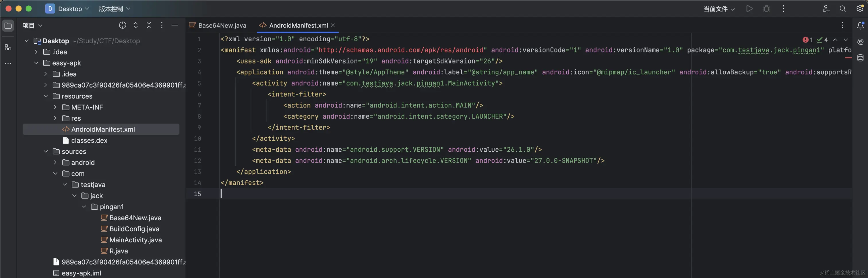
Task: Open project panel options three-dot menu
Action: (x=162, y=25)
